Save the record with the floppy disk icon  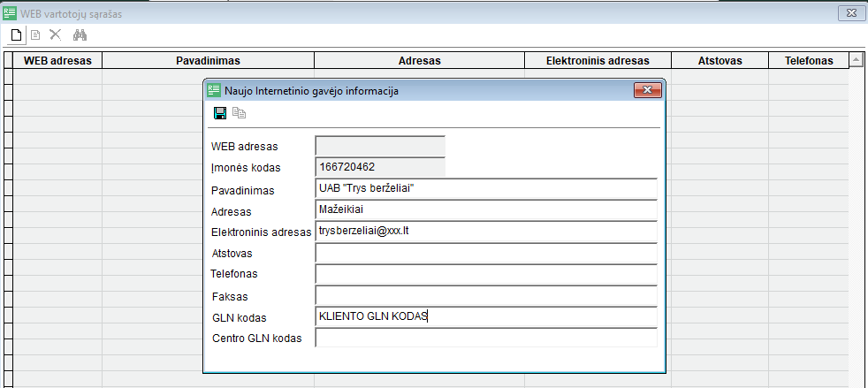pos(220,113)
